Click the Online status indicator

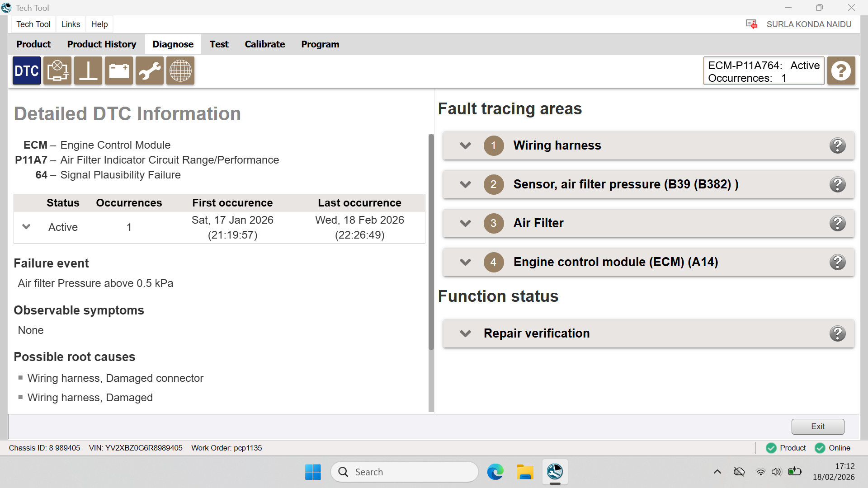pyautogui.click(x=833, y=448)
